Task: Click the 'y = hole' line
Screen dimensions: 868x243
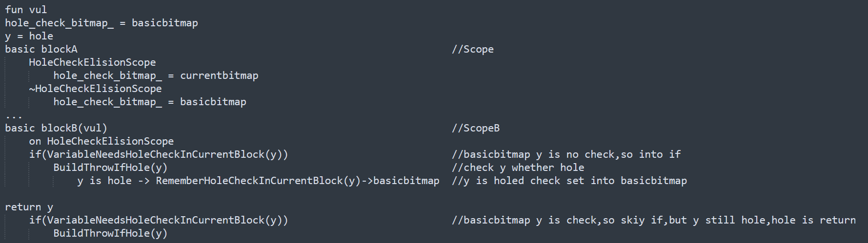Action: pyautogui.click(x=29, y=36)
